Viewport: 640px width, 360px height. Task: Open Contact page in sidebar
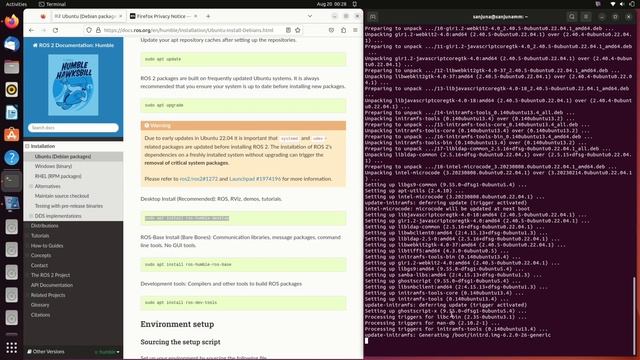point(39,265)
